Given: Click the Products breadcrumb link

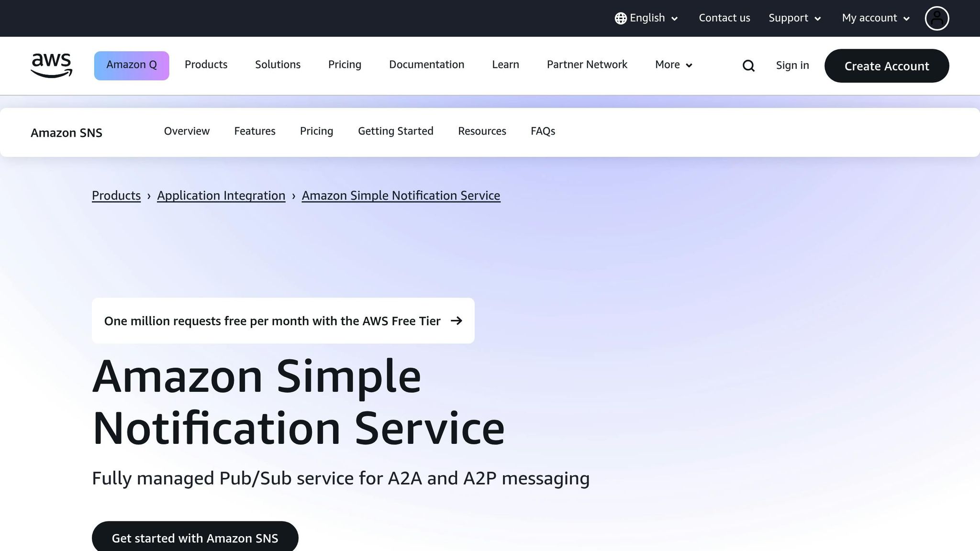Looking at the screenshot, I should pos(116,196).
